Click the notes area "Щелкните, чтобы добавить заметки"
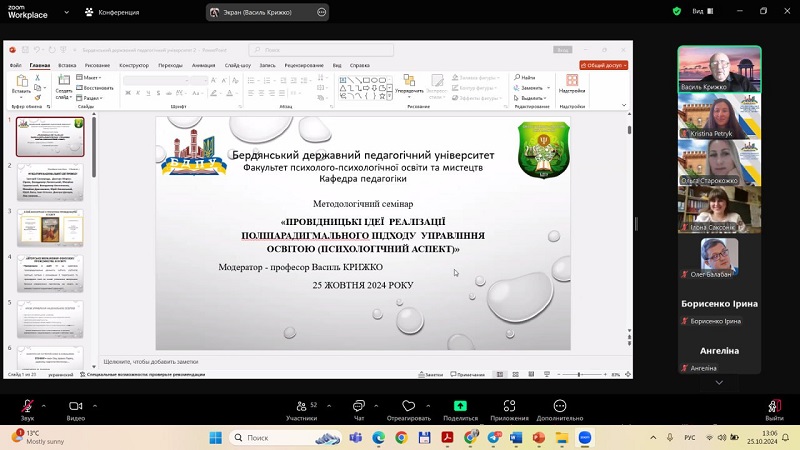 pyautogui.click(x=151, y=362)
